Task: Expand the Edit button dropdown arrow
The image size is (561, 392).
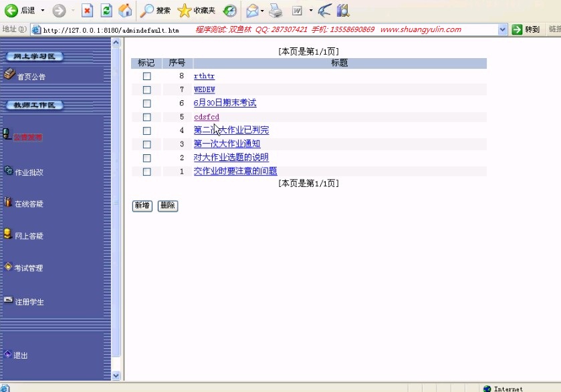Action: (x=310, y=11)
